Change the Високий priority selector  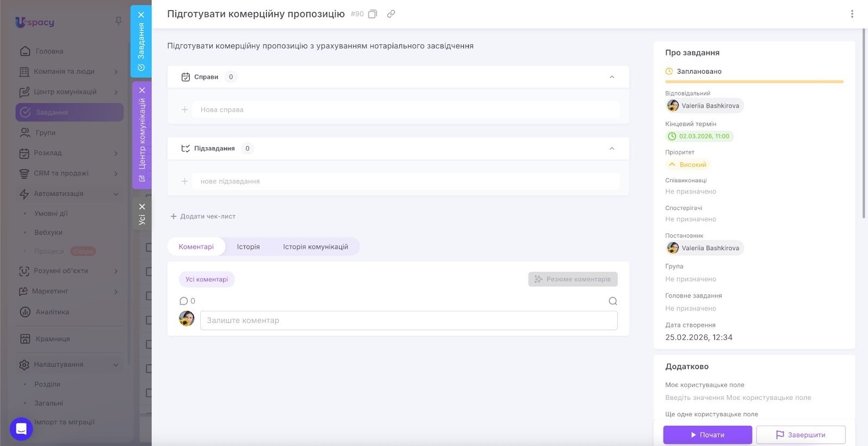tap(688, 165)
